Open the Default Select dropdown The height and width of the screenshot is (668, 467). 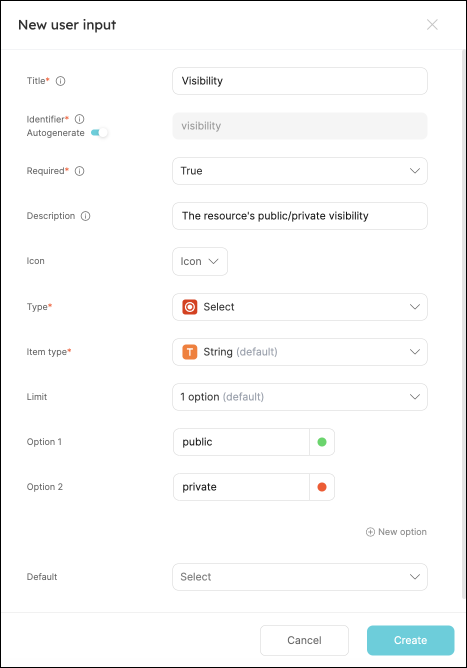coord(300,577)
